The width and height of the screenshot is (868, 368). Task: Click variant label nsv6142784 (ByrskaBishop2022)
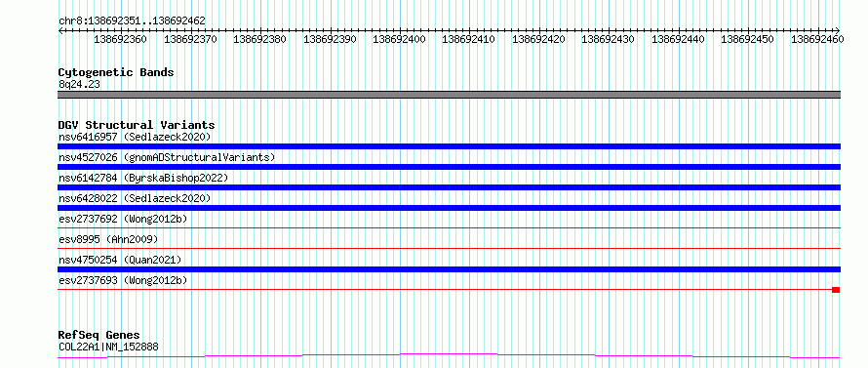click(143, 178)
